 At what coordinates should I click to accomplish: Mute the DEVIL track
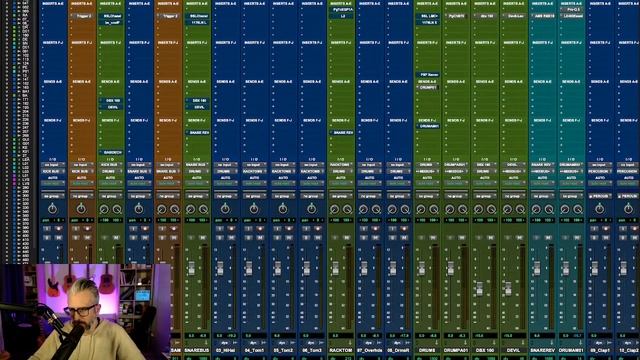coord(520,237)
